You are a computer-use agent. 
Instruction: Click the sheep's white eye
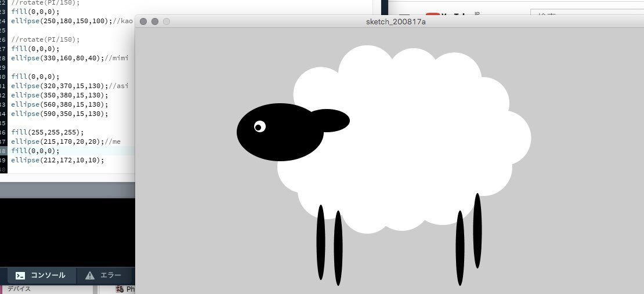point(259,126)
